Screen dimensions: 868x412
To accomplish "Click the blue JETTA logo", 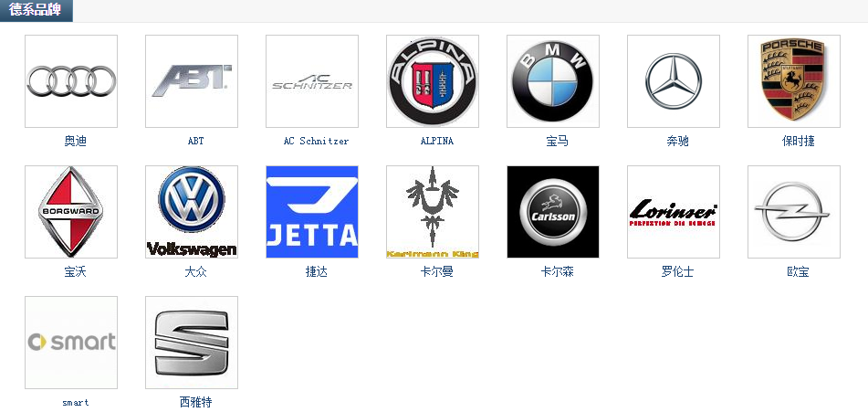I will click(x=312, y=212).
